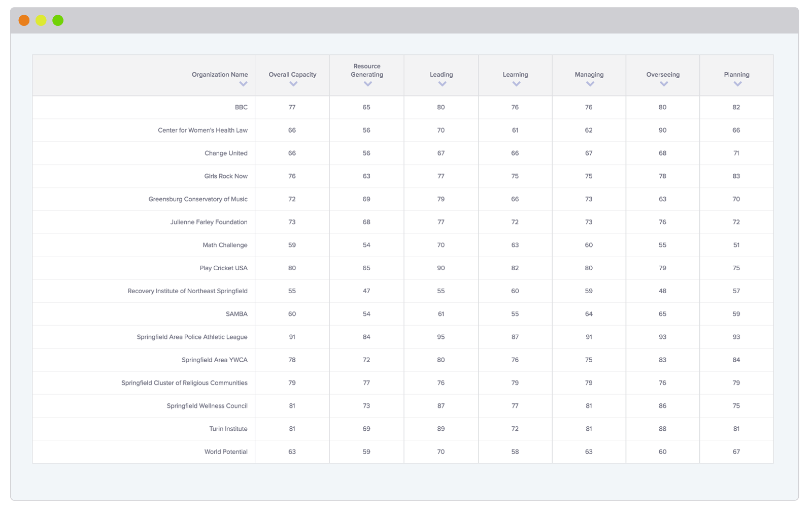Select the Organization Name column header
The image size is (812, 508).
[x=220, y=75]
